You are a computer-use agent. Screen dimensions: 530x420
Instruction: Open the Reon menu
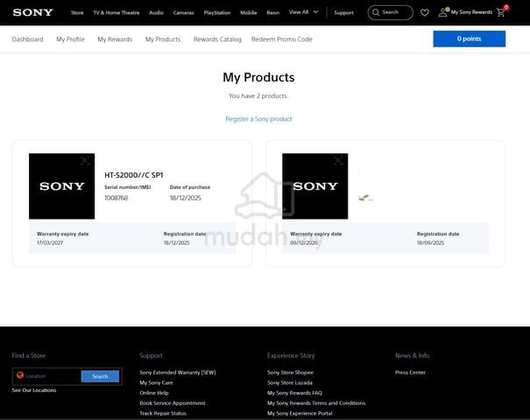[272, 13]
